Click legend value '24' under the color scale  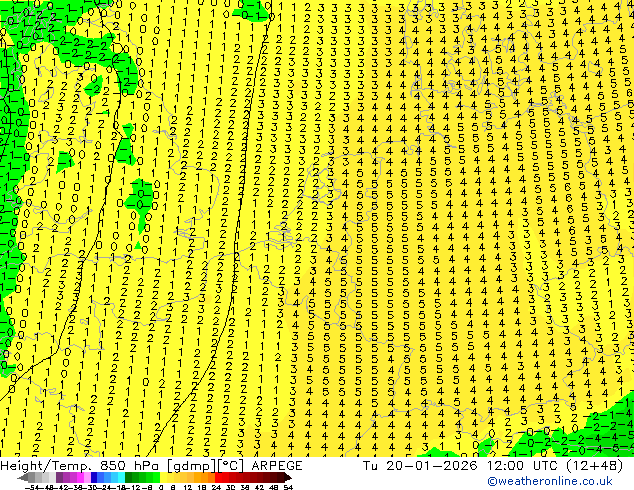click(216, 487)
